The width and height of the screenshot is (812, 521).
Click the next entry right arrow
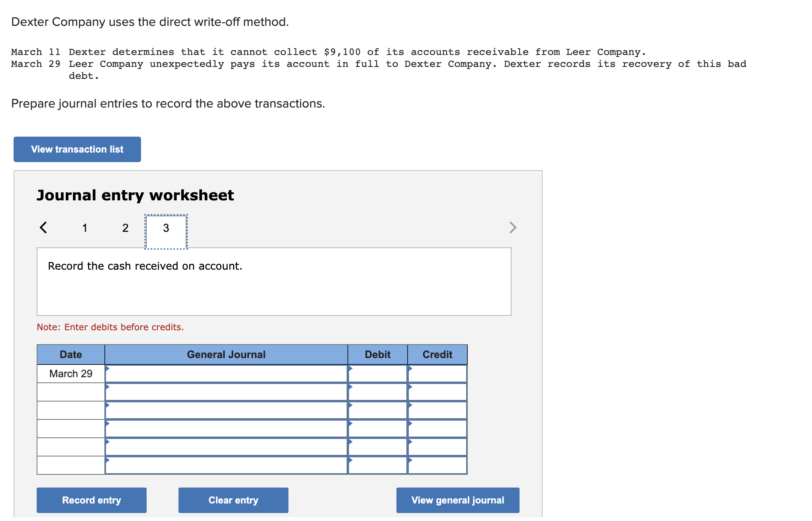click(512, 227)
